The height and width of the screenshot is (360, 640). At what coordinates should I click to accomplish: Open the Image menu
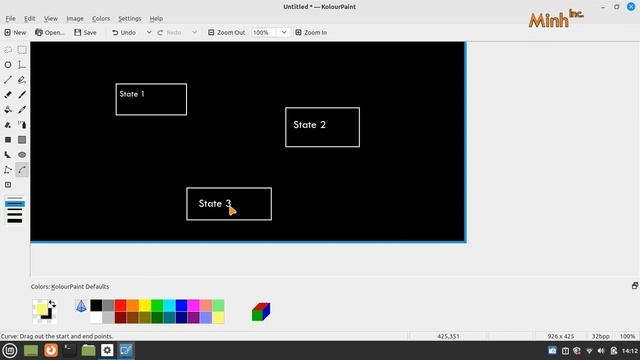pos(75,18)
